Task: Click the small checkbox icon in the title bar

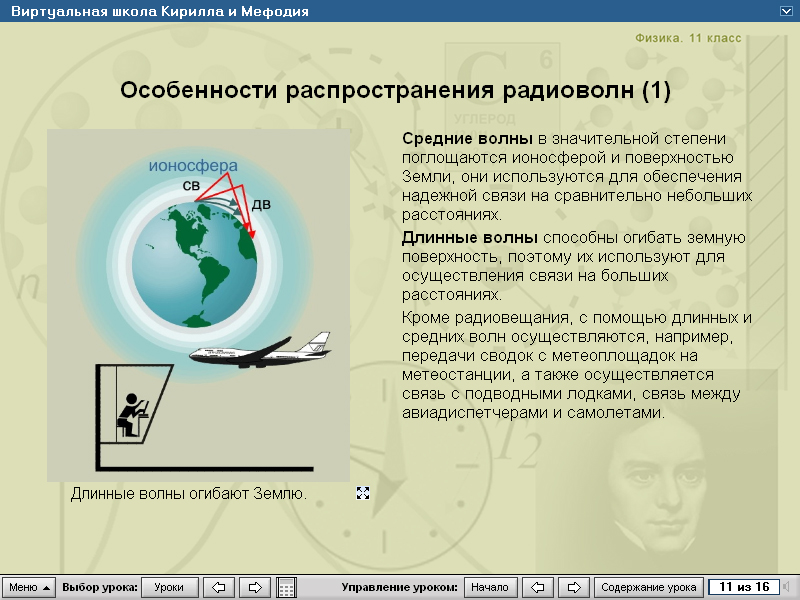Action: [786, 11]
